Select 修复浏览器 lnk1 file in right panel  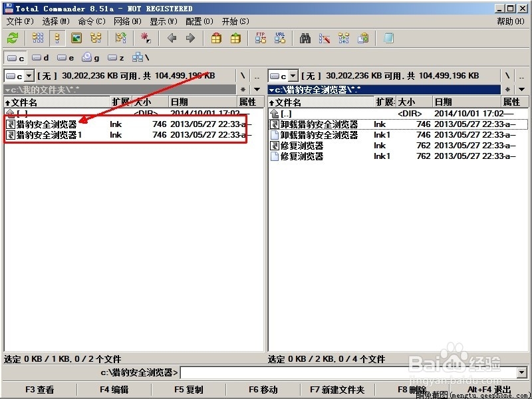coord(398,156)
